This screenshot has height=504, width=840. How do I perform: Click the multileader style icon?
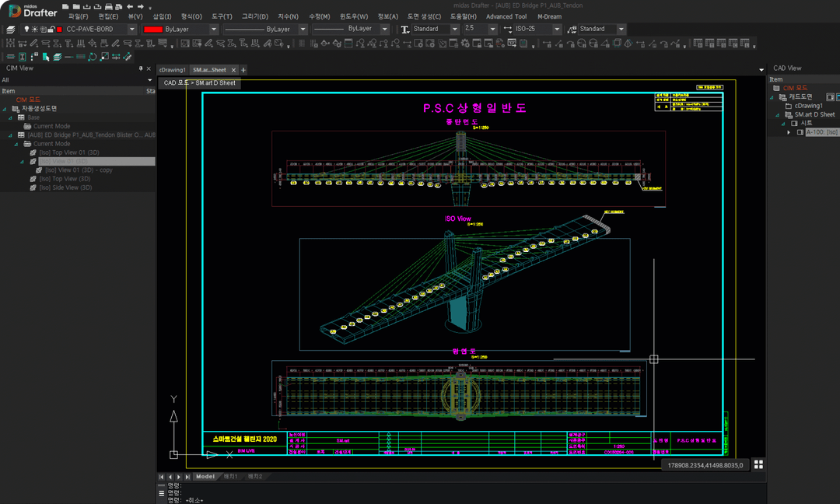tap(572, 30)
